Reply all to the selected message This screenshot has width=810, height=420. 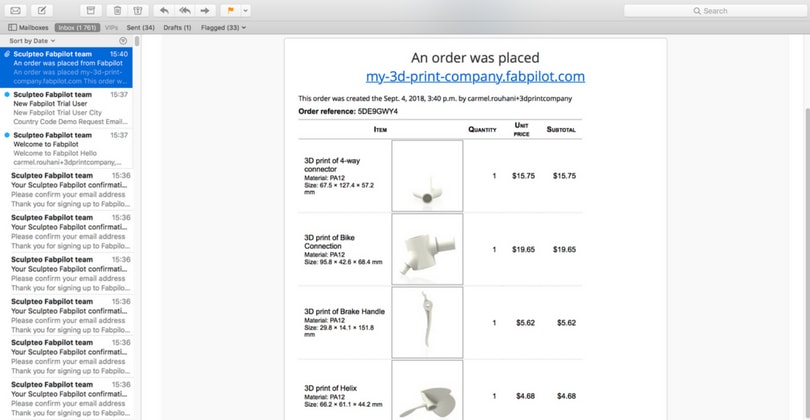(184, 10)
